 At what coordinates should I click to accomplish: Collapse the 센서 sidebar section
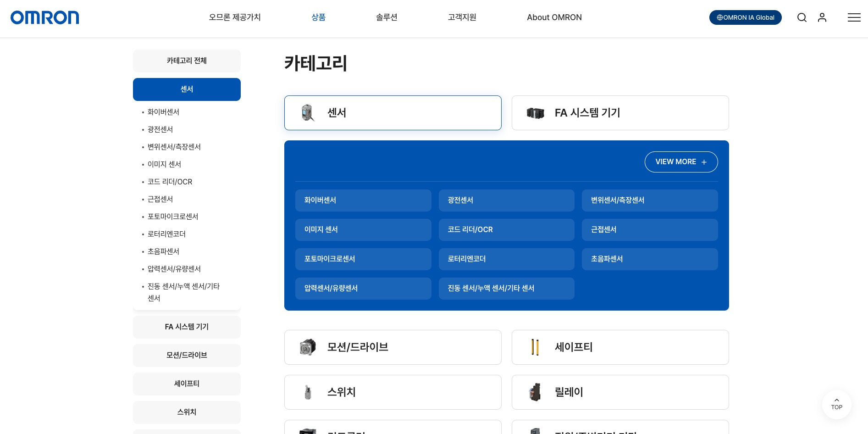point(187,89)
